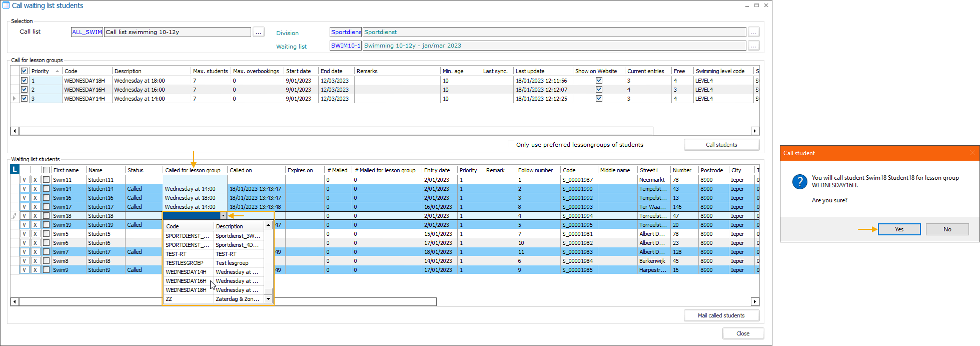Choose TESTLESGROEP in the lesson group list

click(x=185, y=263)
